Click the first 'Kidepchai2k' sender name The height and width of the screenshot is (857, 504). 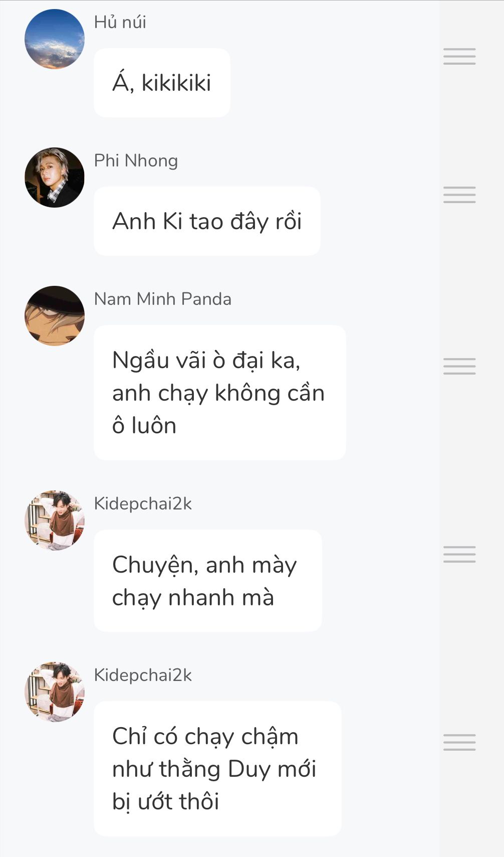point(143,504)
